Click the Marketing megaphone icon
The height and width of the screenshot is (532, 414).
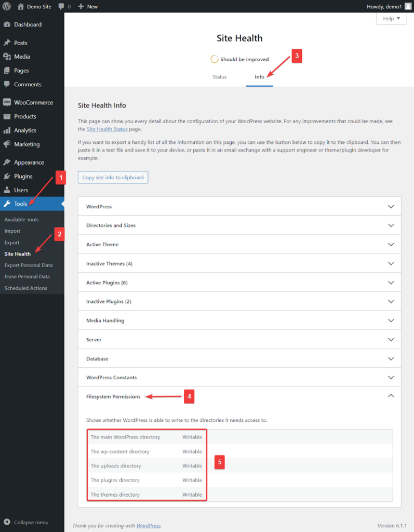click(7, 144)
